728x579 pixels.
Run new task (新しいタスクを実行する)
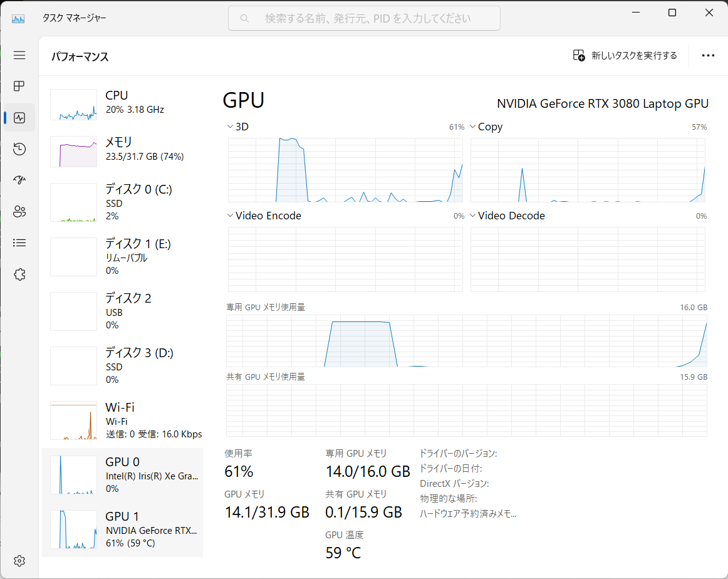point(625,55)
